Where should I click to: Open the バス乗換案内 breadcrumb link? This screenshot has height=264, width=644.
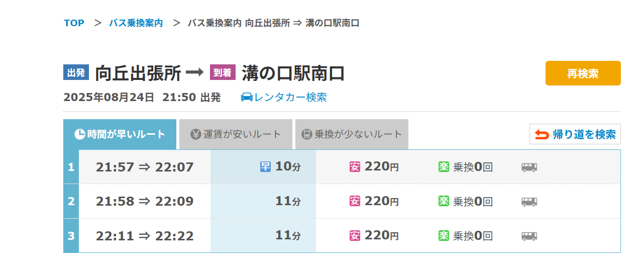pyautogui.click(x=136, y=23)
